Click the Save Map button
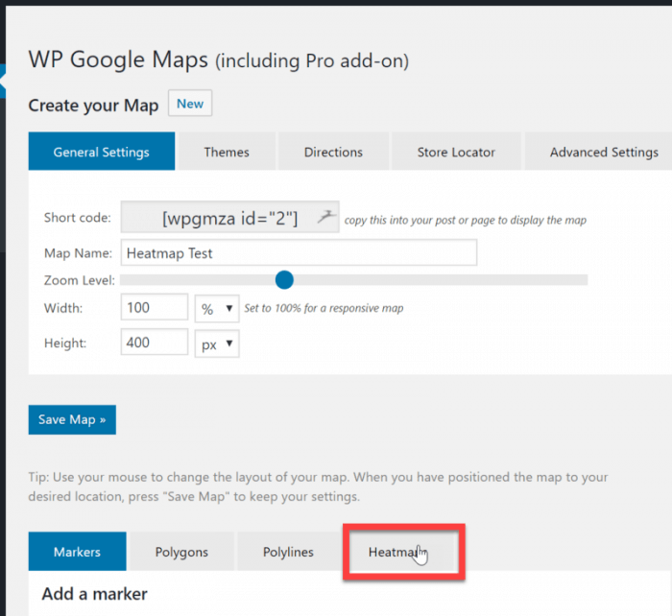672x616 pixels. (72, 419)
